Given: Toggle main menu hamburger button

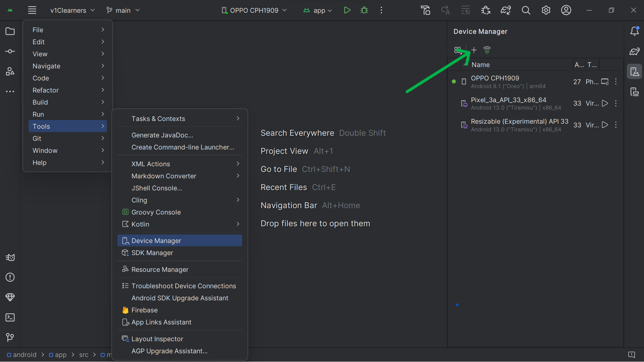Looking at the screenshot, I should tap(32, 10).
